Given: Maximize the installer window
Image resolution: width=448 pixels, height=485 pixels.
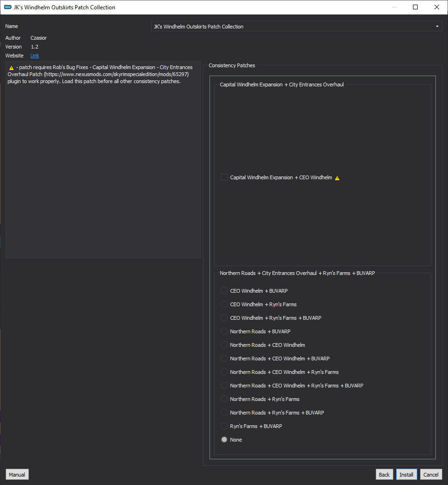Looking at the screenshot, I should pos(415,7).
